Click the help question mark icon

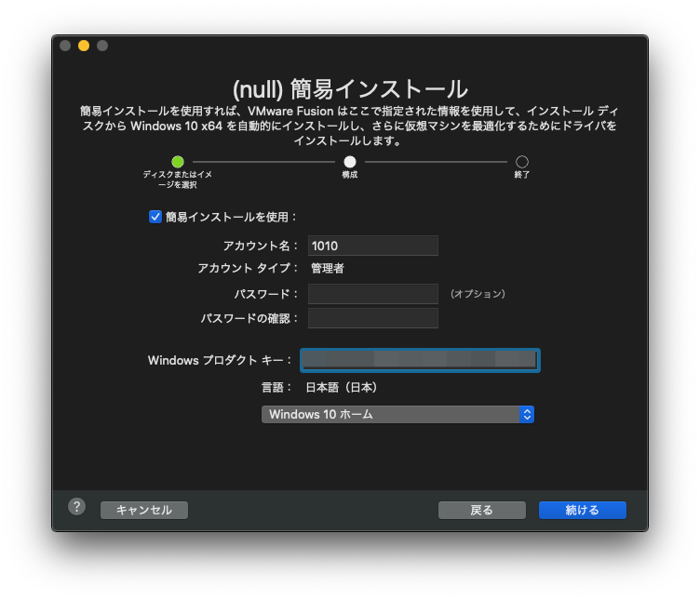tap(76, 507)
